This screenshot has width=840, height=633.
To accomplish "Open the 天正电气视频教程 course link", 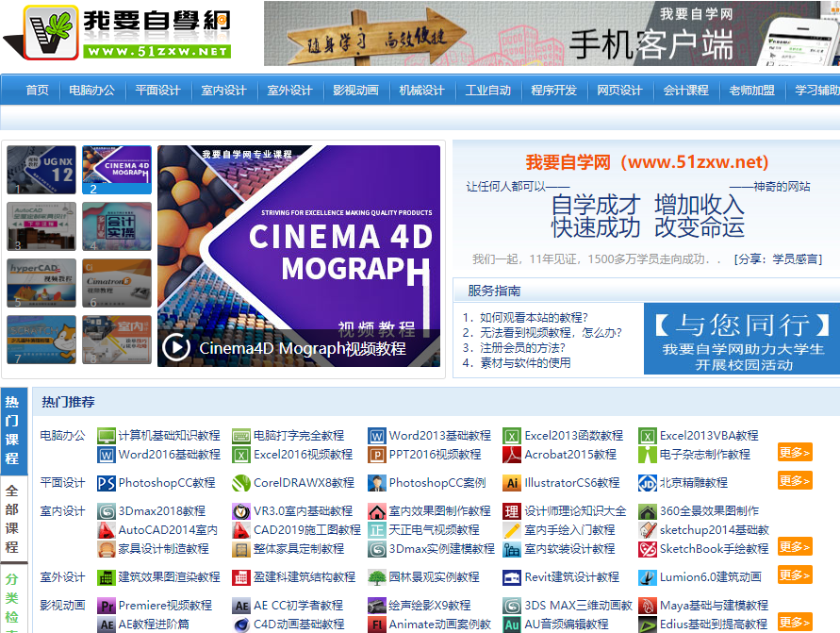I will pos(434,530).
